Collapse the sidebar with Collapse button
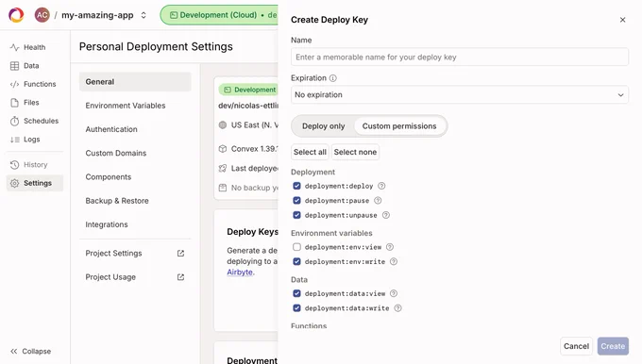 (31, 352)
